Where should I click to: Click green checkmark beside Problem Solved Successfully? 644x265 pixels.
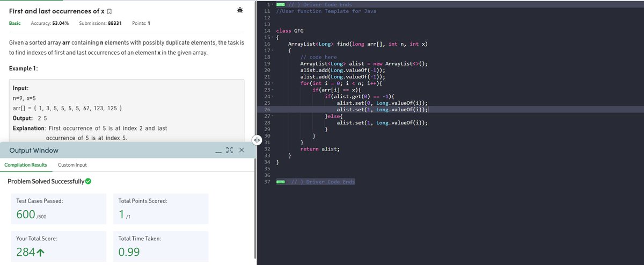tap(88, 182)
